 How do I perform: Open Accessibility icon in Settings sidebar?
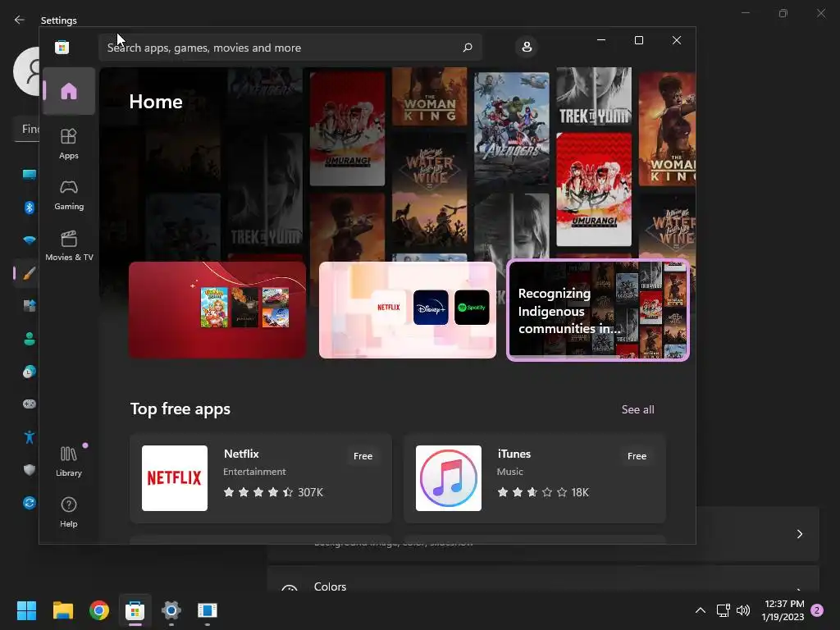[x=30, y=437]
